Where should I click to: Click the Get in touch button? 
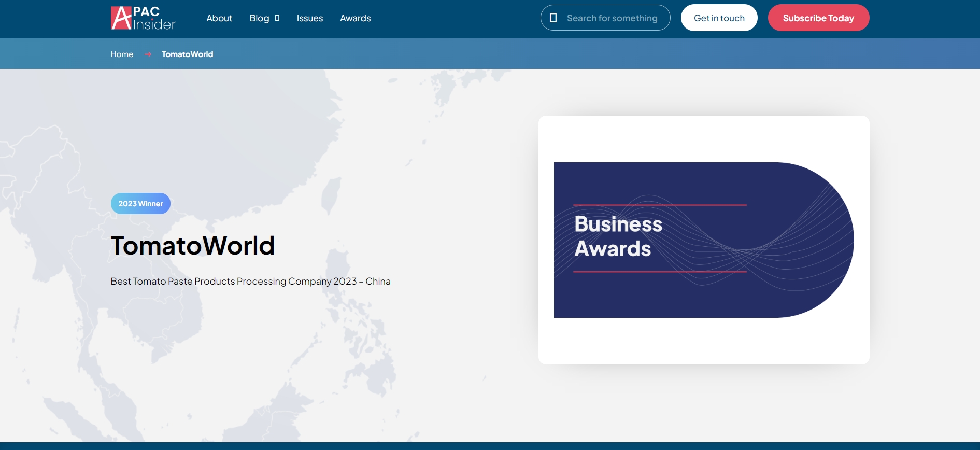tap(719, 18)
